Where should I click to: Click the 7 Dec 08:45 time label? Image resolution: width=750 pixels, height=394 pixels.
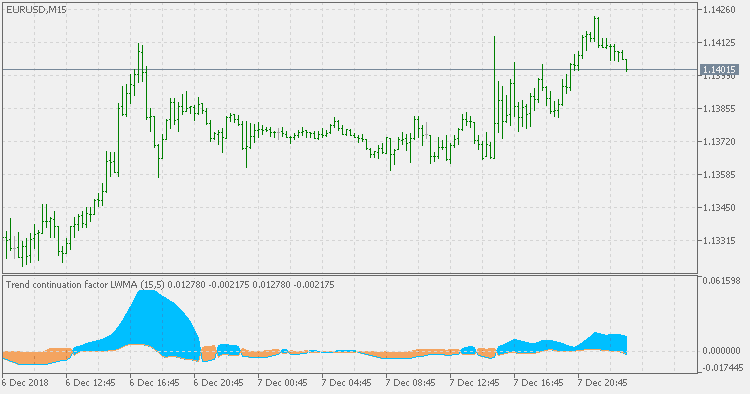tap(411, 383)
